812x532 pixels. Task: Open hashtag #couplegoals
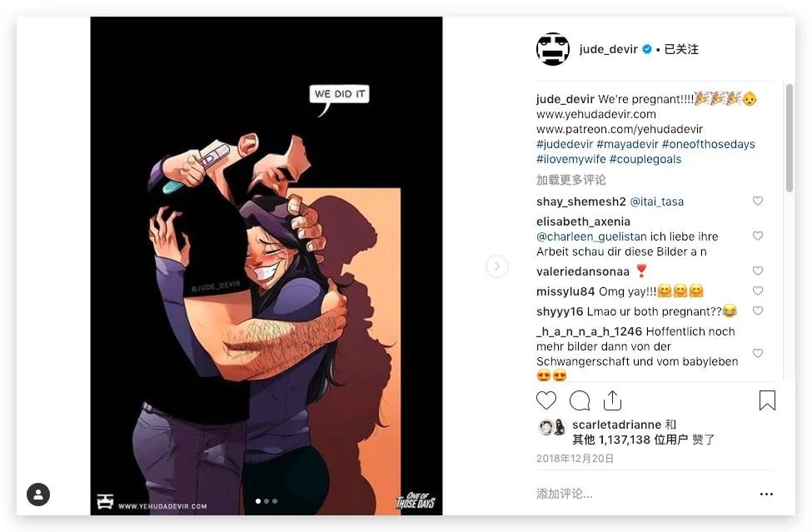(645, 159)
